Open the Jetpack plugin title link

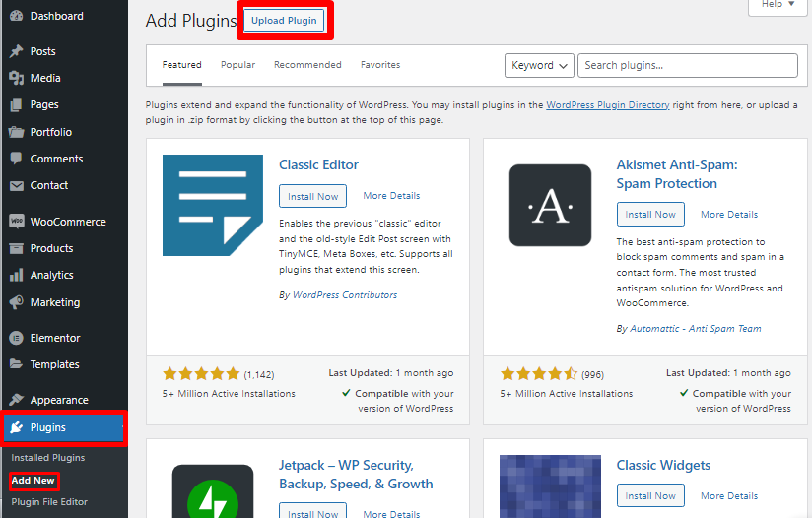click(x=356, y=475)
